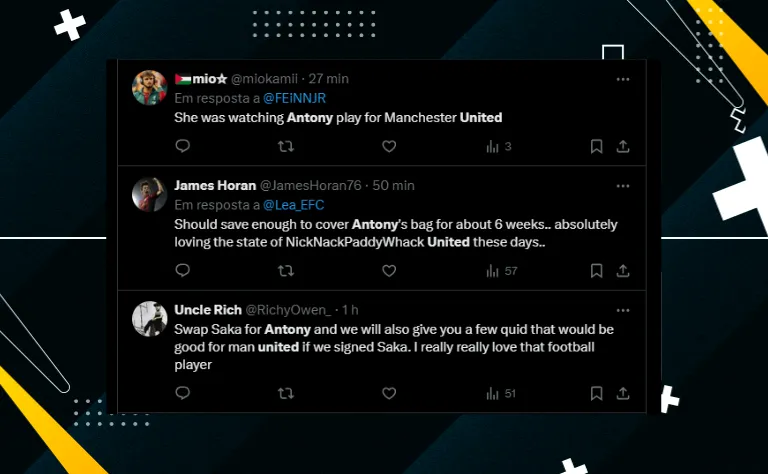Open Uncle Rich's profile name
This screenshot has width=768, height=474.
tap(207, 310)
